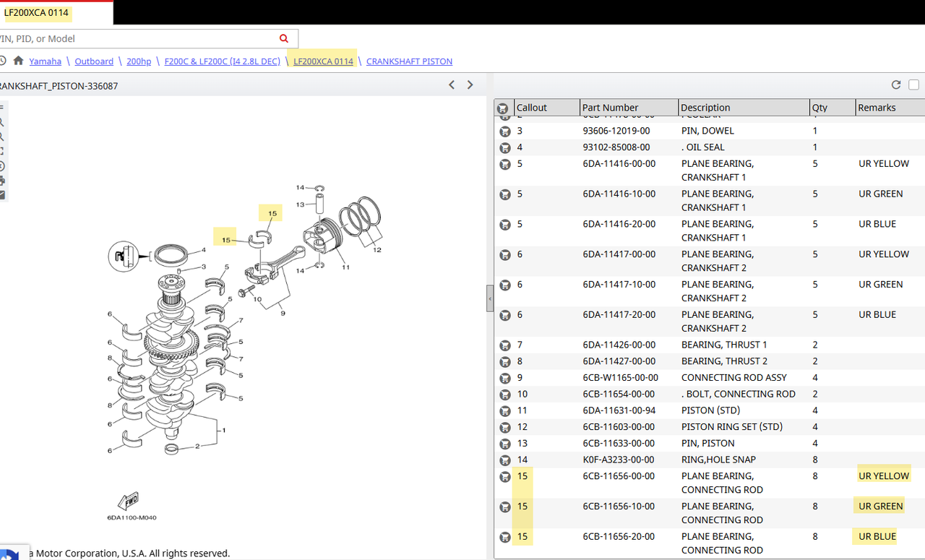Add part 6DA-11416-00-00 to cart
The height and width of the screenshot is (560, 925).
pyautogui.click(x=504, y=164)
